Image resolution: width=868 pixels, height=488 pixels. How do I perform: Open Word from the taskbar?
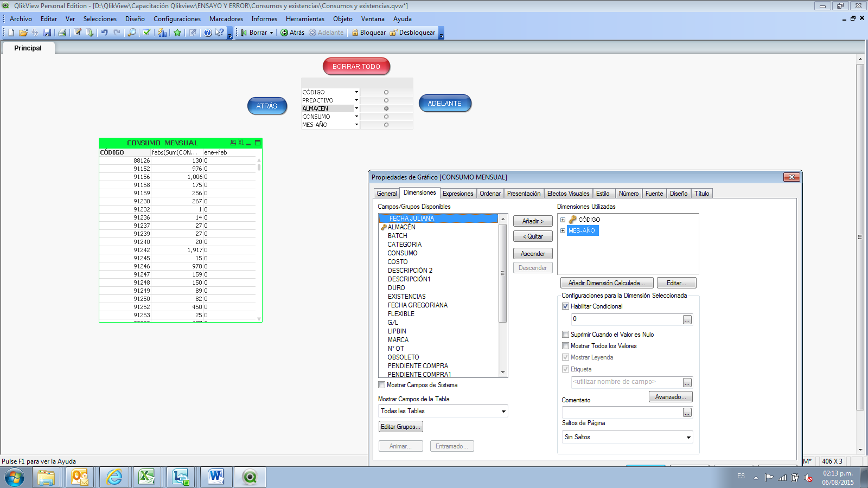point(216,477)
